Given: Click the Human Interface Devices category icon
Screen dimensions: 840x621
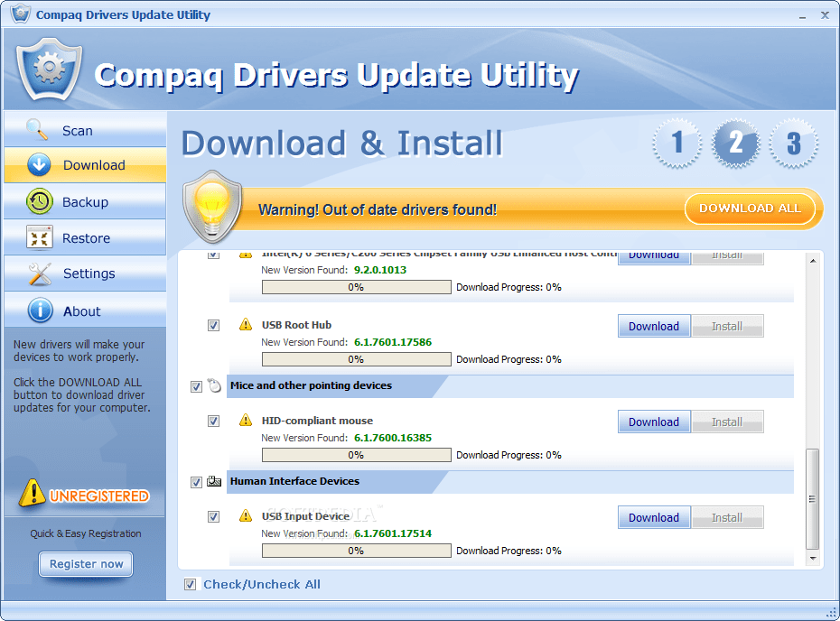Looking at the screenshot, I should tap(214, 481).
